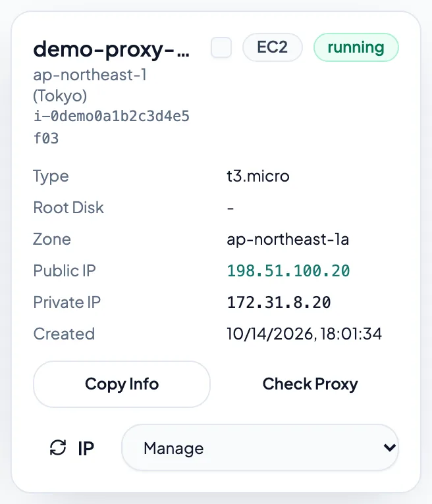Click the refresh IP icon
432x504 pixels.
(58, 448)
